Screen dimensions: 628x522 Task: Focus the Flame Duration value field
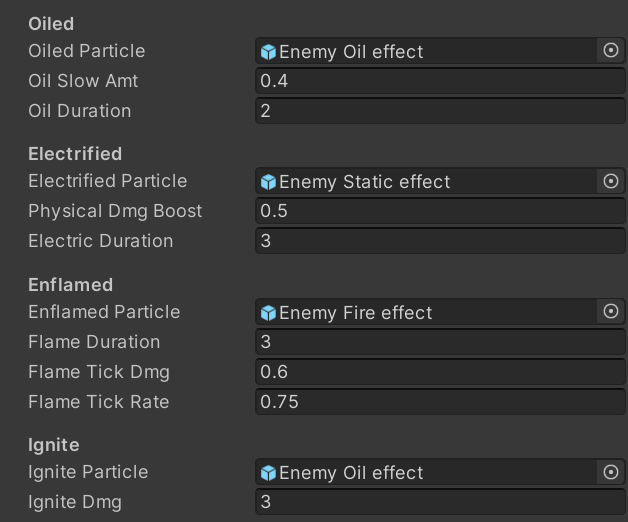click(x=440, y=342)
